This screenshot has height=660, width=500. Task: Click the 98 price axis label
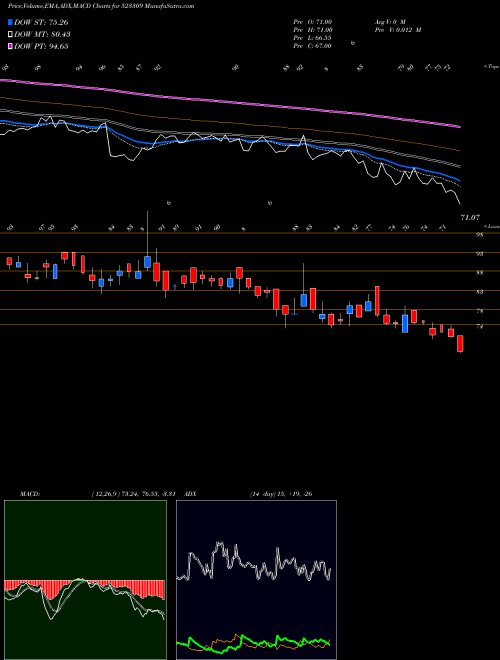click(479, 235)
